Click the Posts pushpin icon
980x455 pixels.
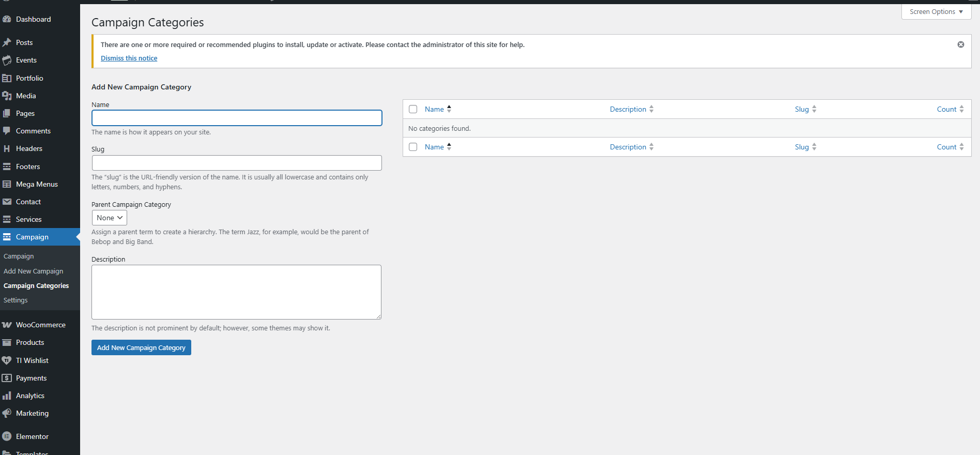(7, 42)
